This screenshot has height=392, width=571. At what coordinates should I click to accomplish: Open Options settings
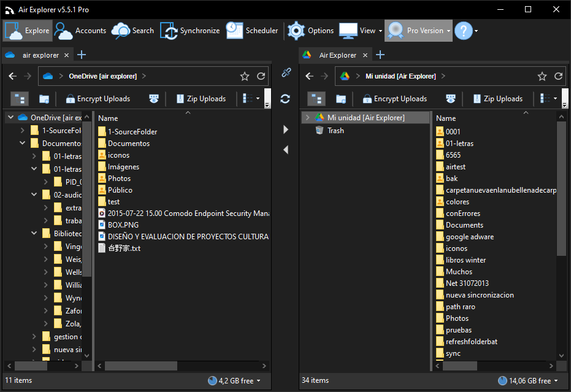coord(310,31)
